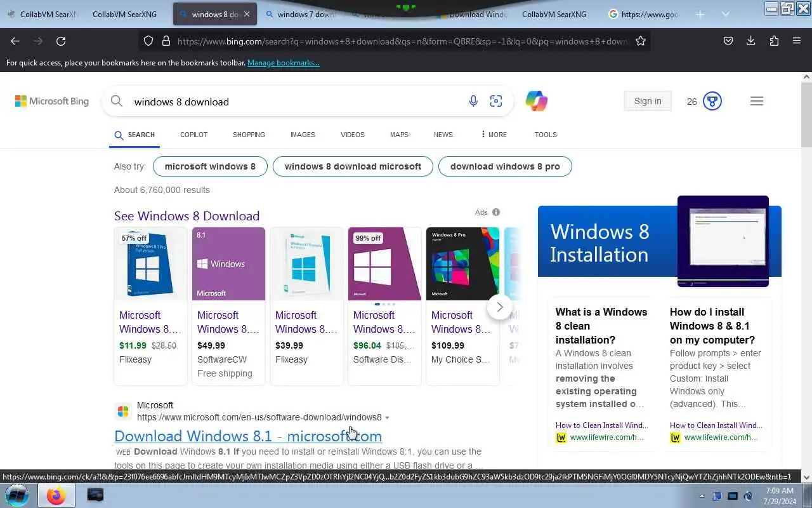Select the SHOPPING search tab

click(249, 135)
